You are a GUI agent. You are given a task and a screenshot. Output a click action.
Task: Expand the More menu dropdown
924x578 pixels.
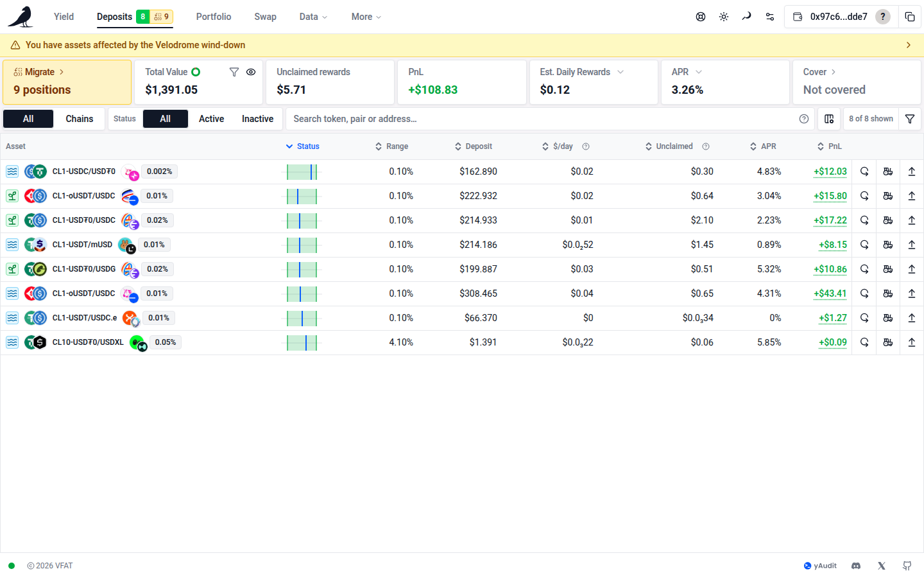tap(366, 17)
